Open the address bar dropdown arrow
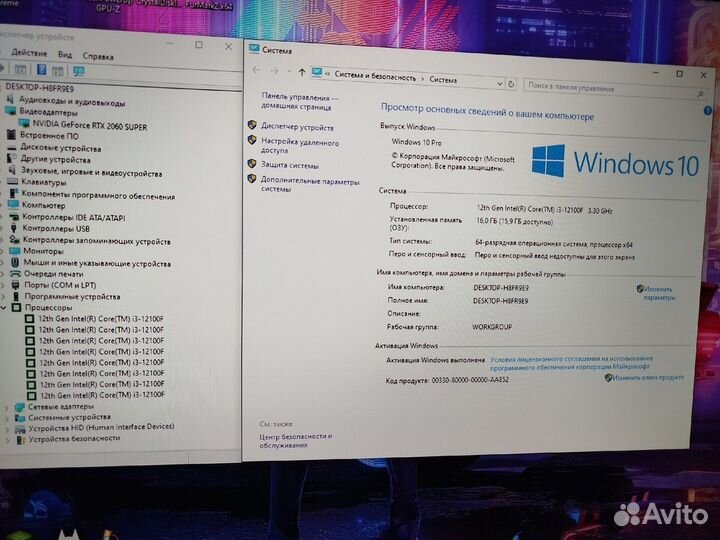This screenshot has height=540, width=720. tap(499, 84)
